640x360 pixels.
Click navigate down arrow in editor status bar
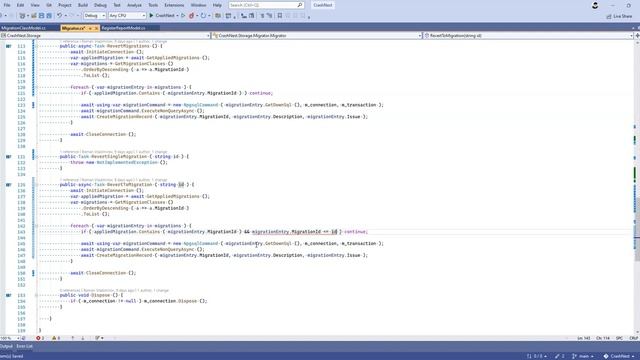(x=82, y=338)
